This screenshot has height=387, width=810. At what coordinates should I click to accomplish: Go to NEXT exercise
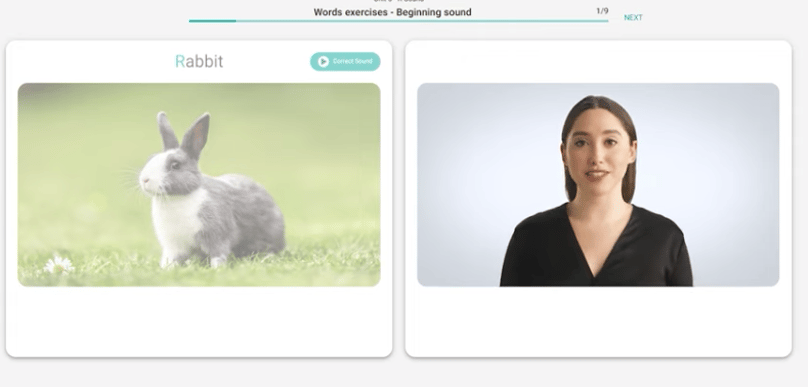point(633,18)
